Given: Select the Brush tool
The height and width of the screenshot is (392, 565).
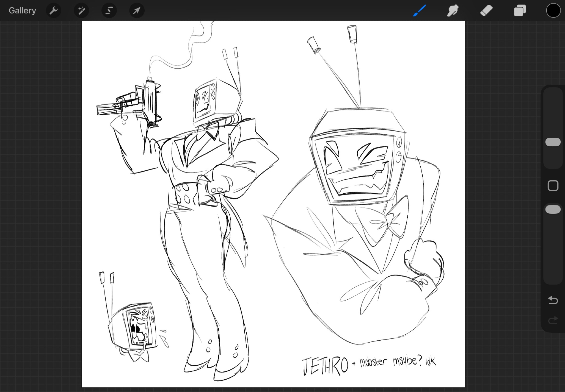Looking at the screenshot, I should coord(419,11).
